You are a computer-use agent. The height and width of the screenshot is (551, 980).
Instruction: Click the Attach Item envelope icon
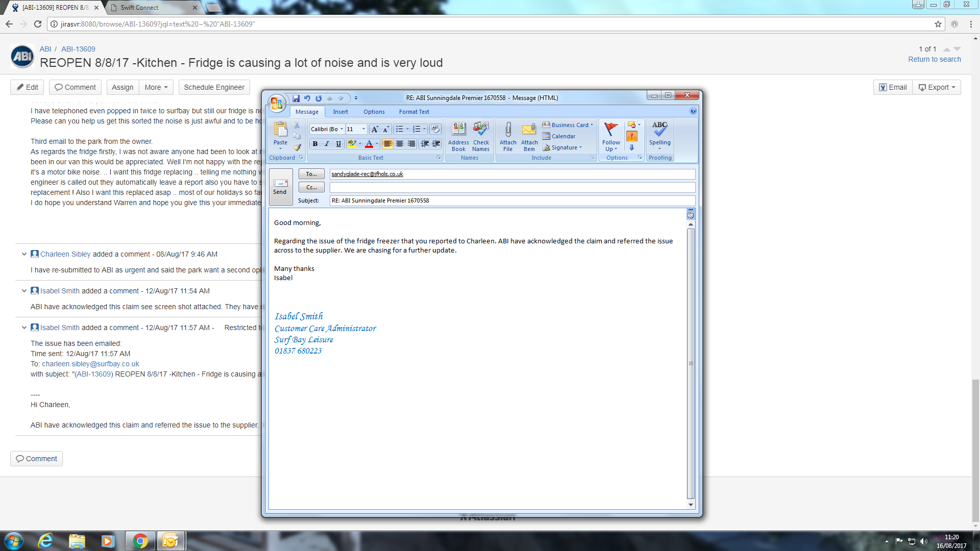pos(529,130)
